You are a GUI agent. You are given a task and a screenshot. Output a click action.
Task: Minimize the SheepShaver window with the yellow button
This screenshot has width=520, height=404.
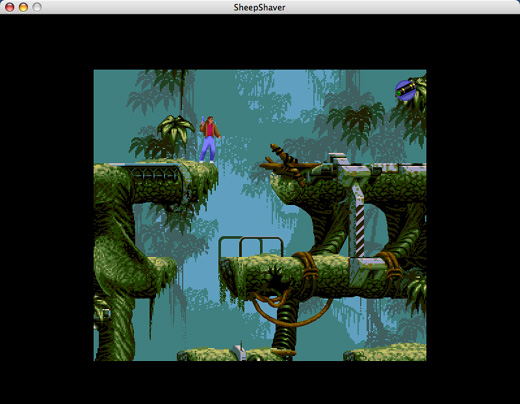23,7
